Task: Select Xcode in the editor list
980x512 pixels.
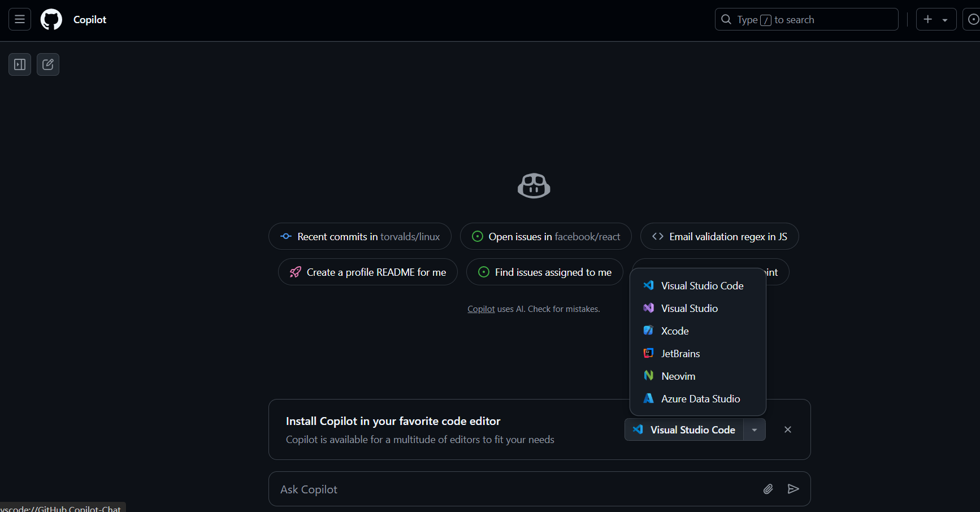Action: click(x=698, y=331)
